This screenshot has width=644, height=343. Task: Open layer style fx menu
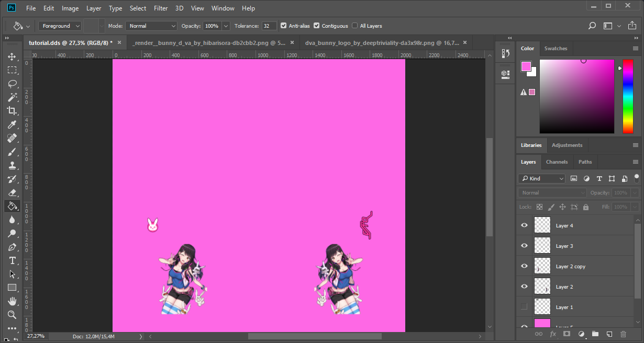pyautogui.click(x=552, y=334)
